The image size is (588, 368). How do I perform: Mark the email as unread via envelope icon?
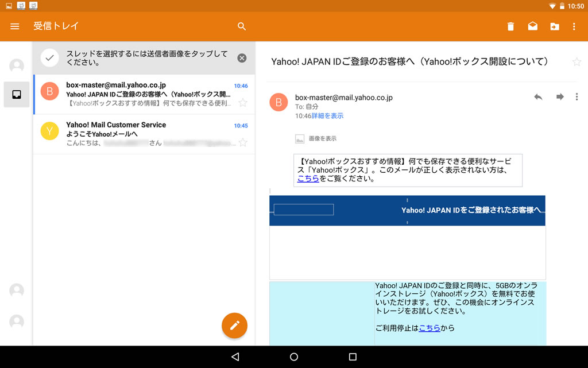point(533,26)
